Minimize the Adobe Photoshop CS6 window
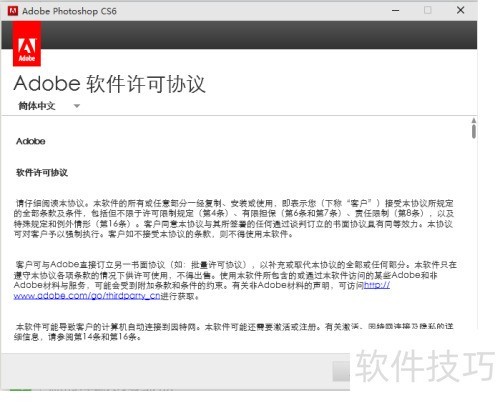 [x=396, y=11]
